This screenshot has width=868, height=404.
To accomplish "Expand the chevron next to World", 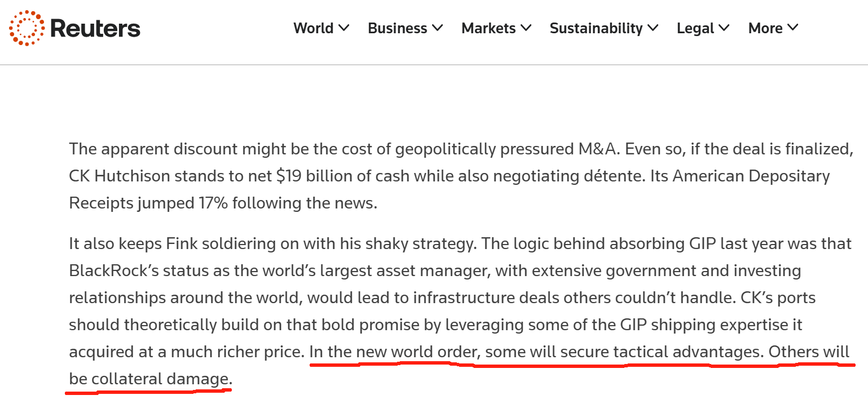I will click(343, 28).
